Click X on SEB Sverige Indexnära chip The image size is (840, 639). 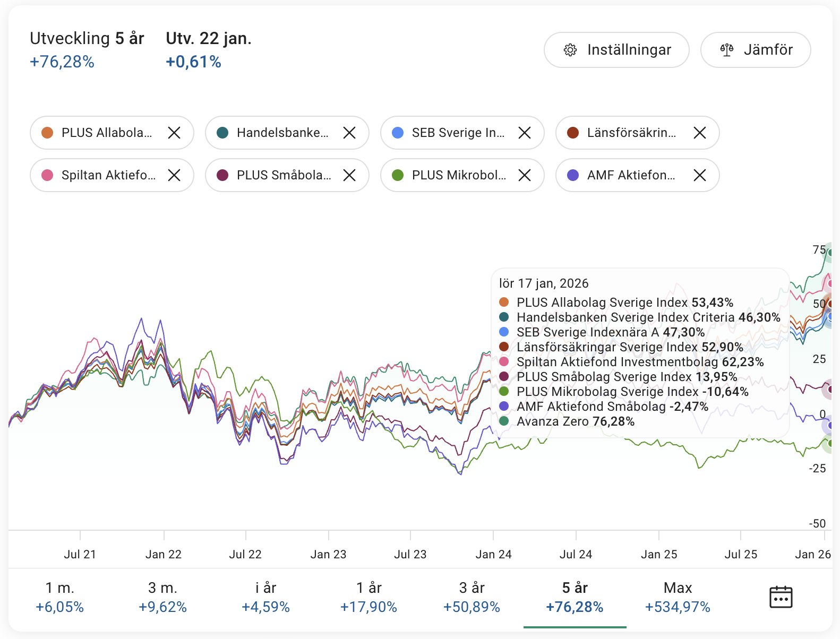pos(525,133)
